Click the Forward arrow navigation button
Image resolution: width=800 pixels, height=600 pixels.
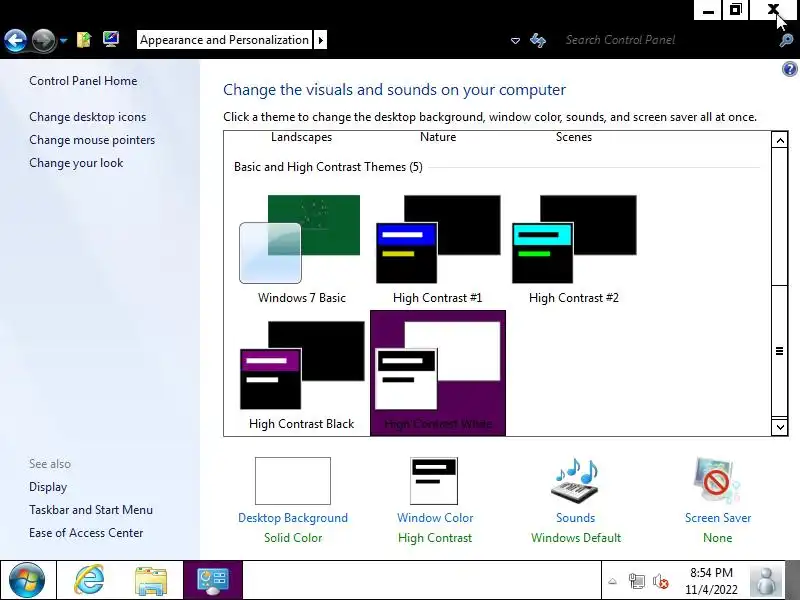[x=44, y=40]
